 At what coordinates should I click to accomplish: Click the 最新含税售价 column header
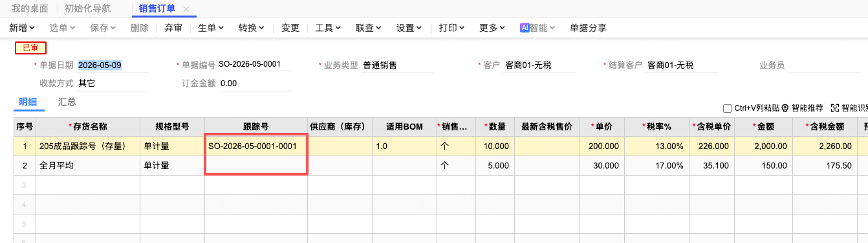[547, 127]
